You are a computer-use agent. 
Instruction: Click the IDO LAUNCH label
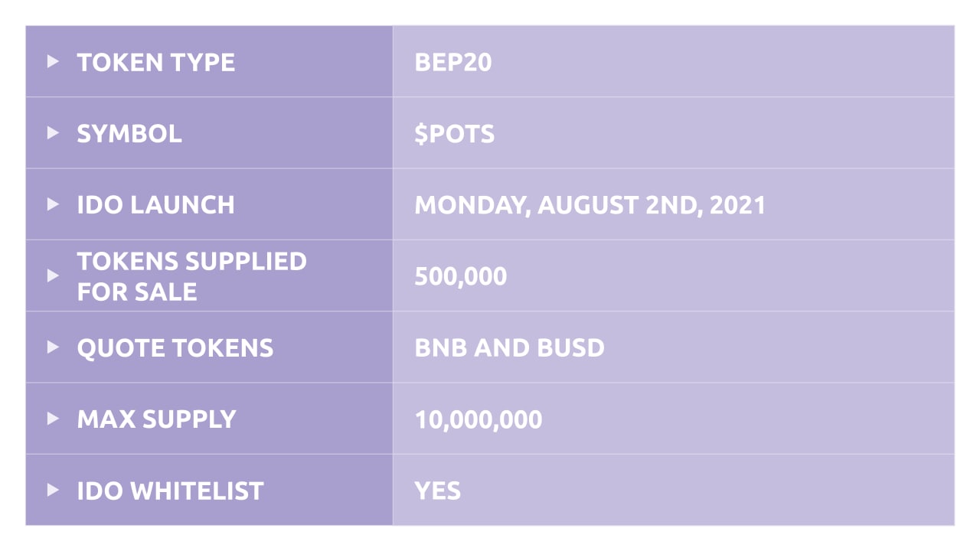155,205
